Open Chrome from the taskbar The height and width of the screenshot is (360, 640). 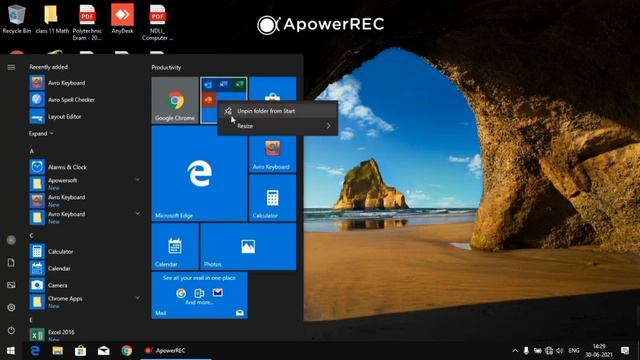click(x=127, y=351)
